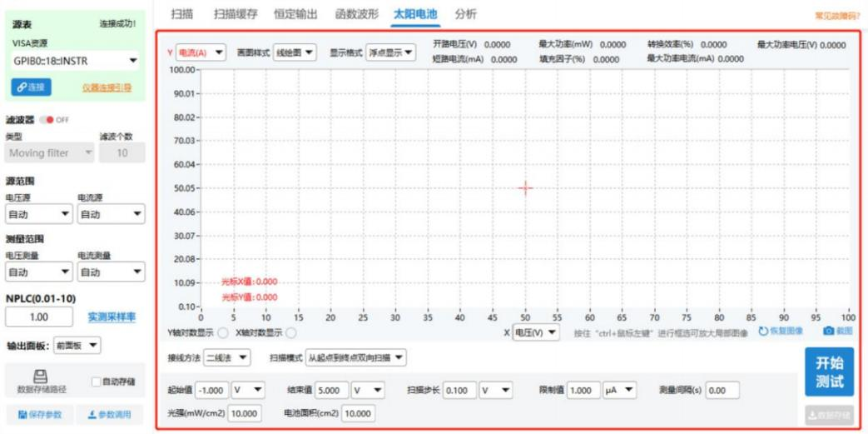The image size is (868, 434).
Task: Open the VISA资源 GPIB0::18::INSTR dropdown
Action: (75, 61)
